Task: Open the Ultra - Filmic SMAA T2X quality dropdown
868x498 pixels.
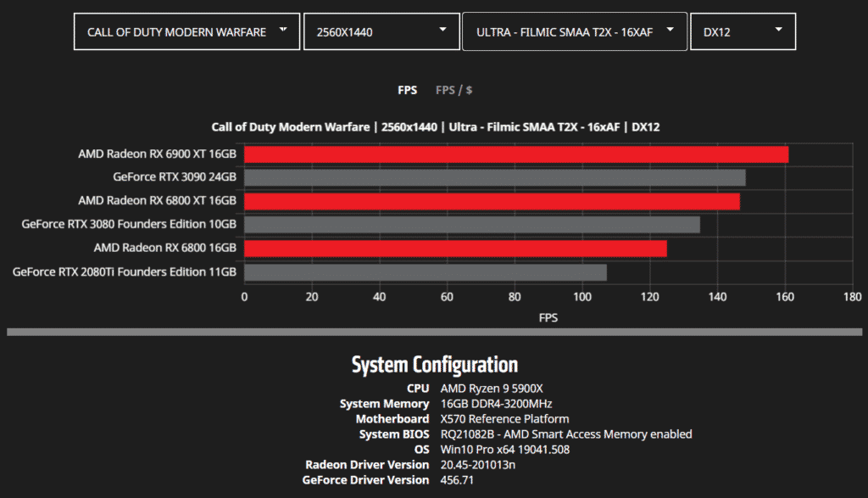Action: click(574, 32)
